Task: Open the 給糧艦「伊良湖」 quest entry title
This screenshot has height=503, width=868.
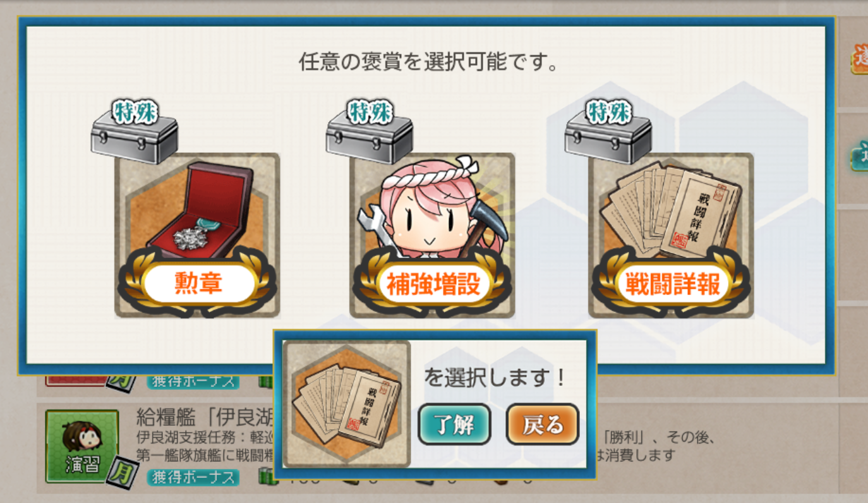Action: coord(205,418)
